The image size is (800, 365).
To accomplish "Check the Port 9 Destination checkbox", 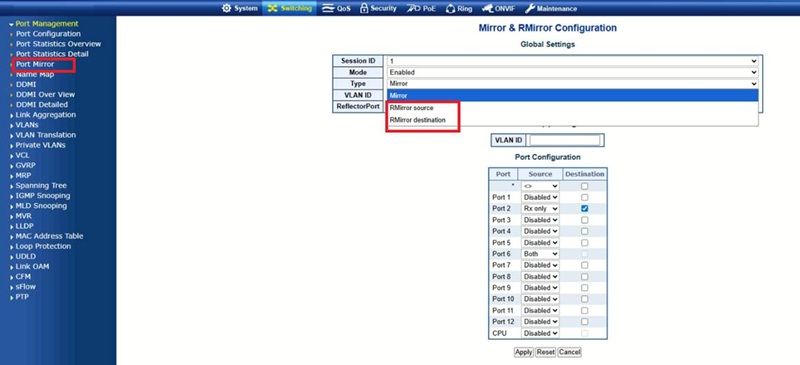I will 585,287.
